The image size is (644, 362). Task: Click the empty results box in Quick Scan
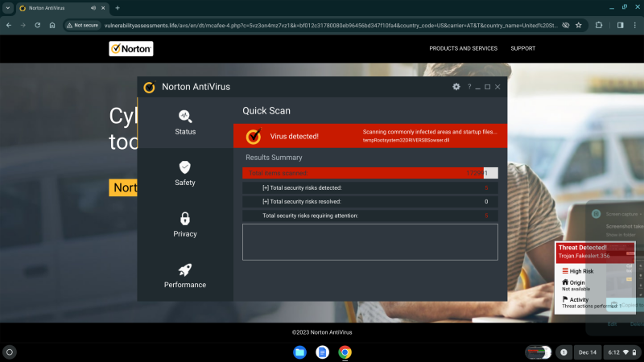pyautogui.click(x=370, y=242)
